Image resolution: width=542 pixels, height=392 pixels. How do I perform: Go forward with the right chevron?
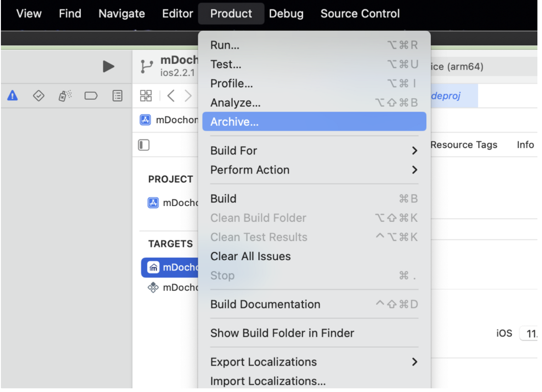(188, 95)
